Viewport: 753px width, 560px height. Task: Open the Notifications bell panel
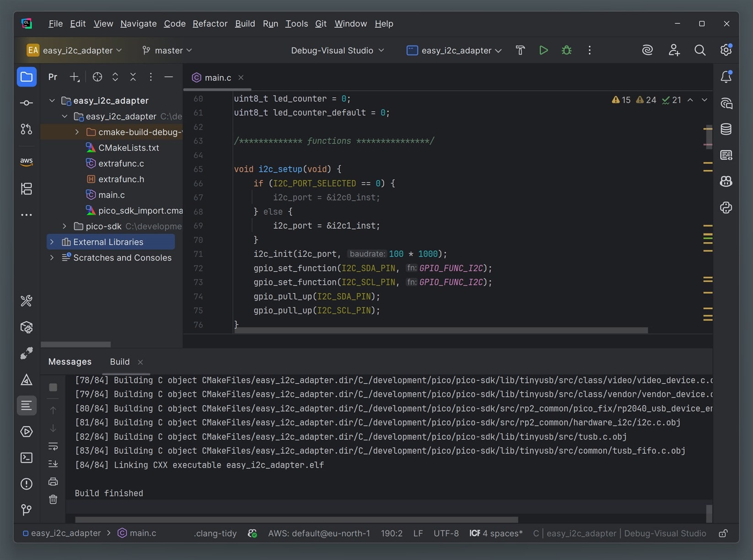726,77
